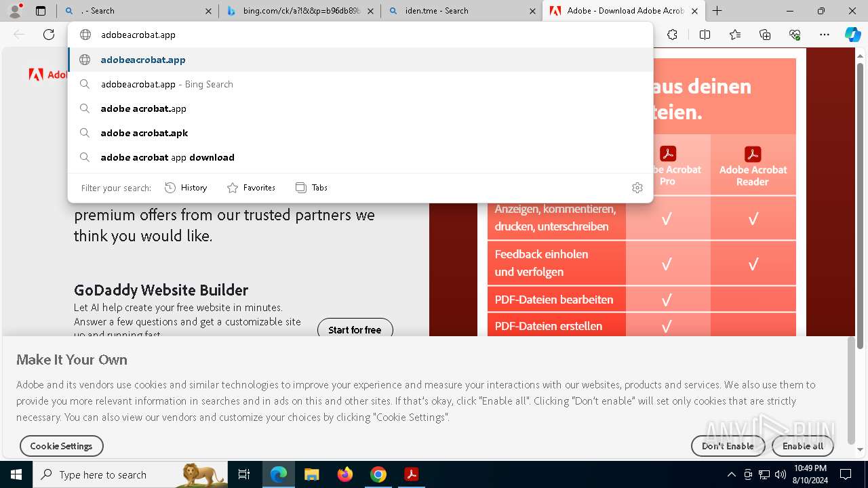This screenshot has width=868, height=488.
Task: Launch Firefox from the taskbar
Action: coord(344,474)
